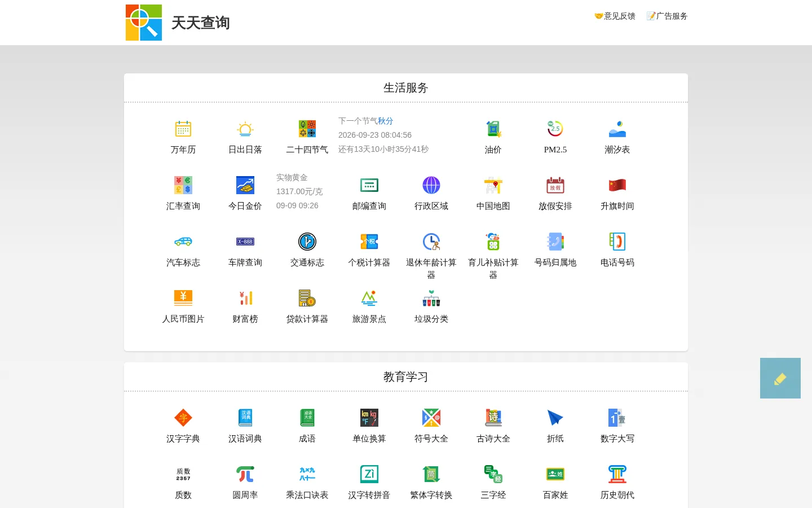
Task: Open the 财富榜 ranking icon
Action: point(245,298)
